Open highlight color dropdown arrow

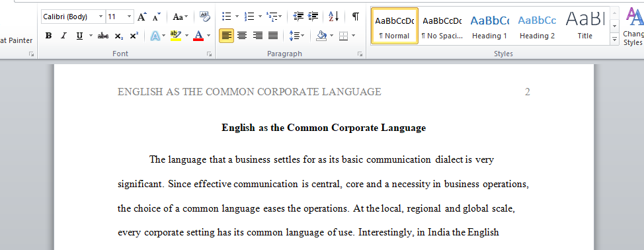tap(187, 36)
